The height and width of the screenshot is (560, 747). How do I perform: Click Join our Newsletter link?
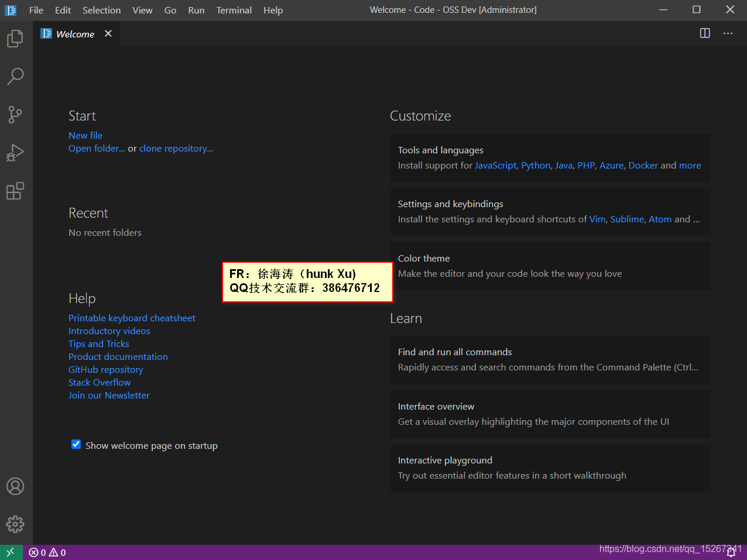pos(109,395)
